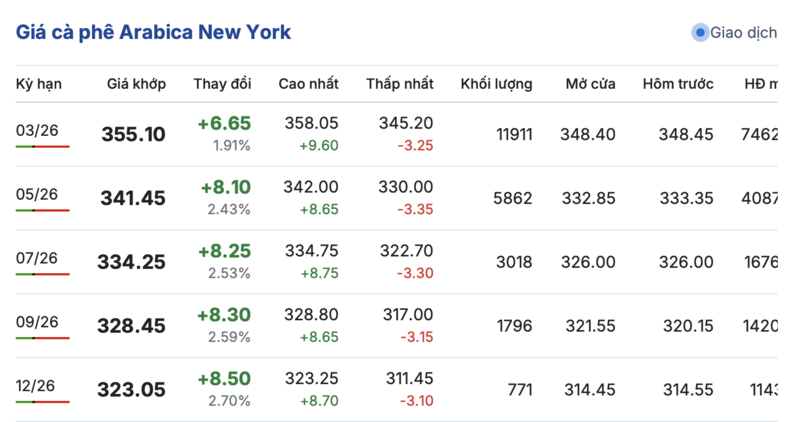Select the Giao dịch radio indicator
Viewport: 800px width, 422px height.
700,33
